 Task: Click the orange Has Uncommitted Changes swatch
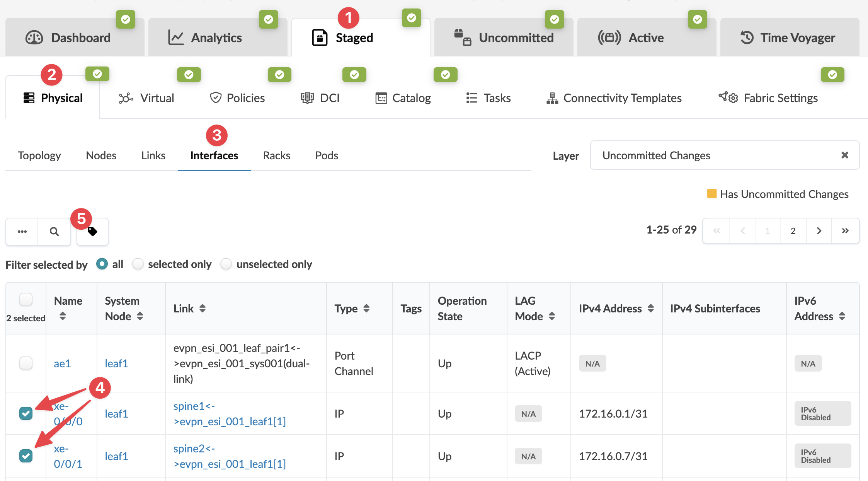point(711,194)
